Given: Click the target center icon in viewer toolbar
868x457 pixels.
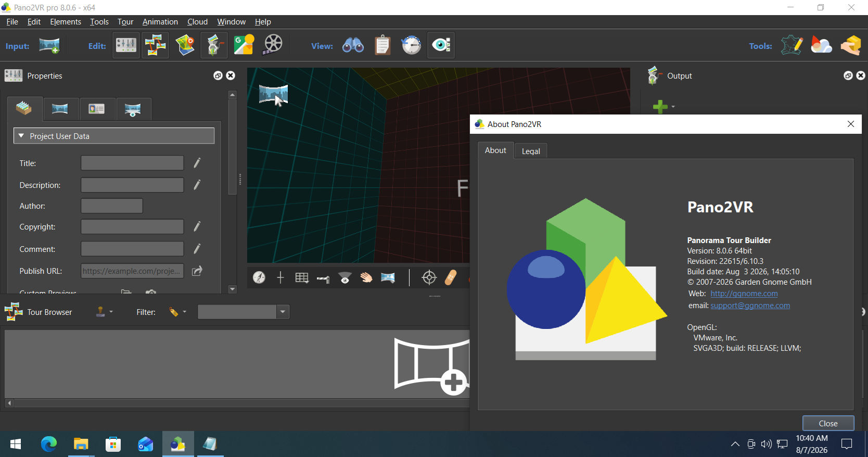Looking at the screenshot, I should pos(429,277).
